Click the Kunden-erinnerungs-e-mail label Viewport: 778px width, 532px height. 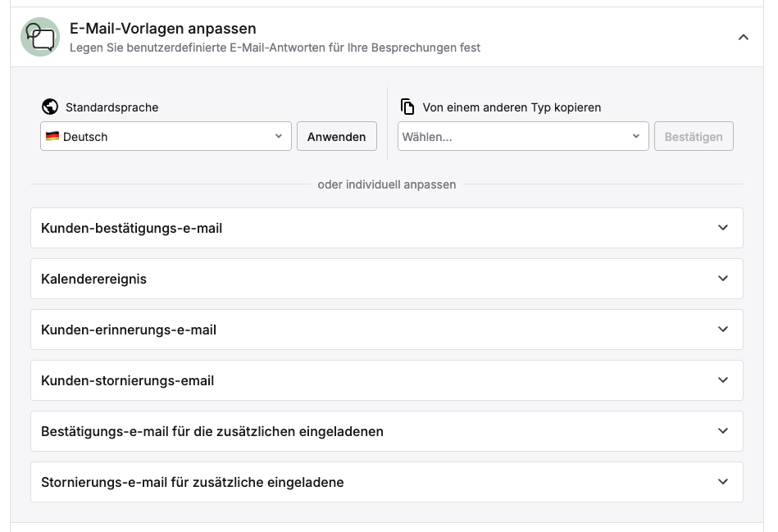coord(129,330)
